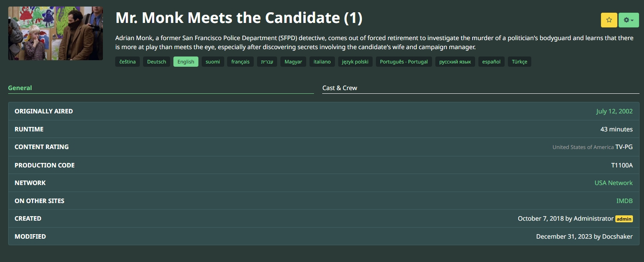The image size is (644, 262).
Task: Switch to the General tab
Action: [20, 88]
